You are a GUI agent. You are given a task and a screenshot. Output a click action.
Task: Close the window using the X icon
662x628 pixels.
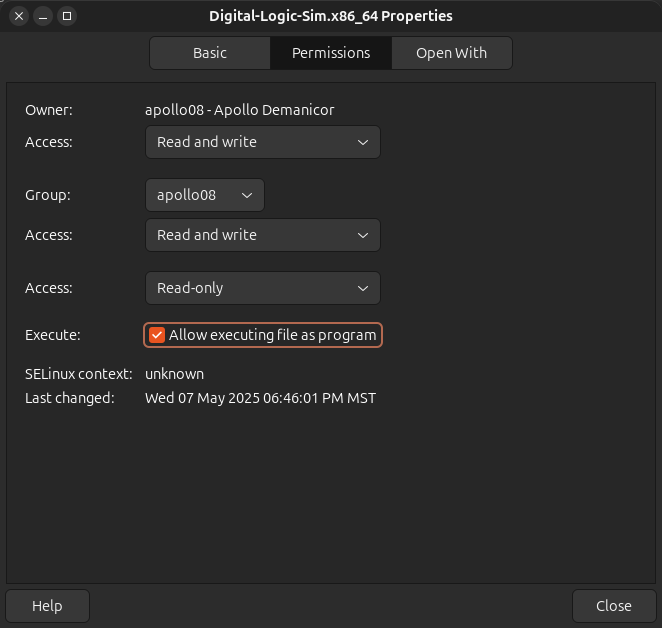[x=19, y=16]
